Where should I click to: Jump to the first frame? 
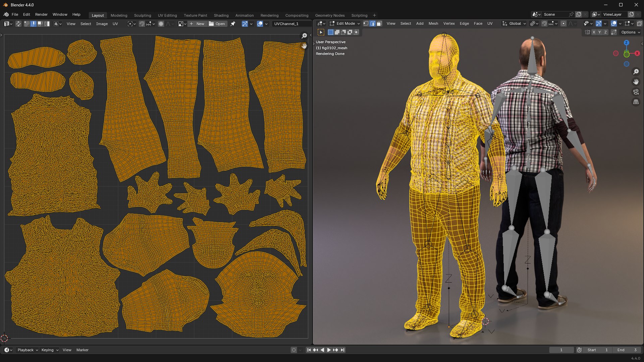[x=309, y=350]
